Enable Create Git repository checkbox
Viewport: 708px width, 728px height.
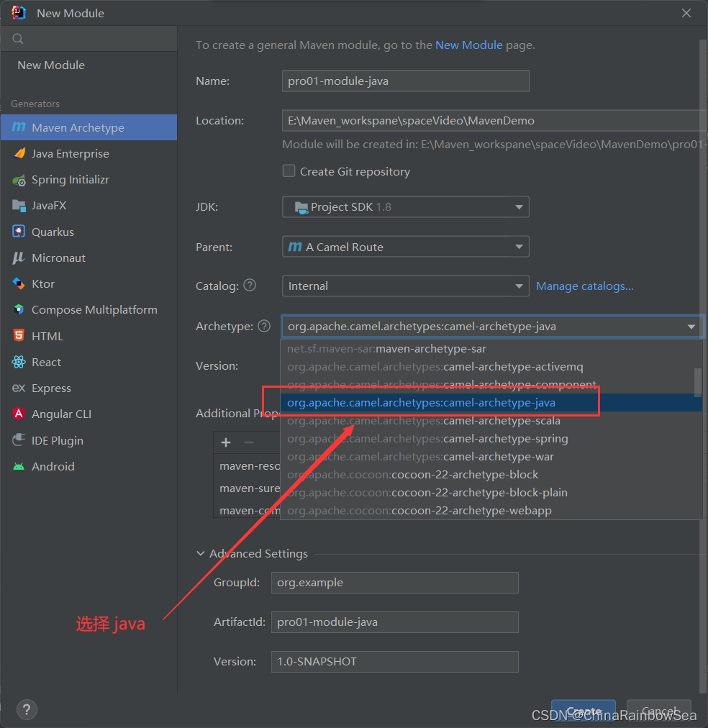tap(289, 171)
